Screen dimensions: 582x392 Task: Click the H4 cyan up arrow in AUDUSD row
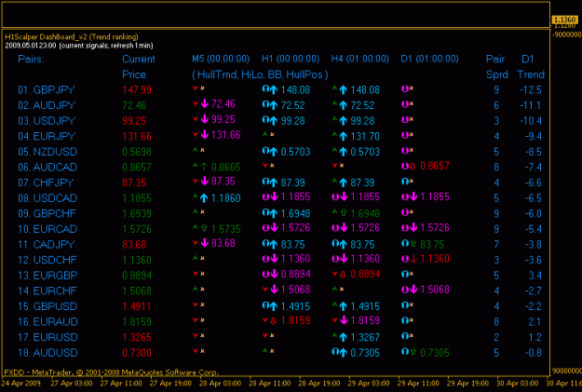344,353
